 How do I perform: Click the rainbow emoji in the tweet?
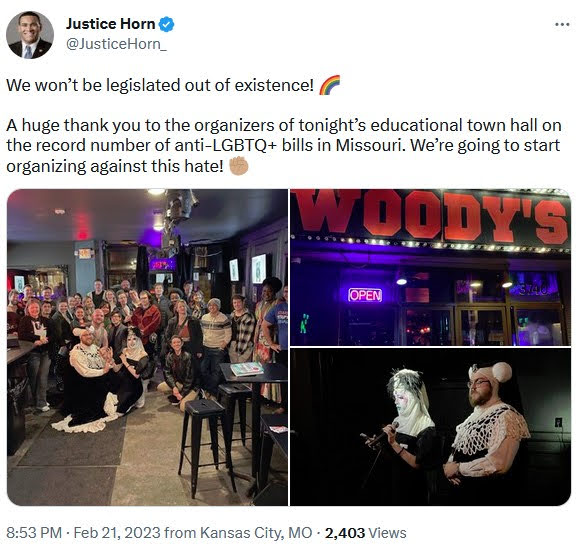pos(330,85)
